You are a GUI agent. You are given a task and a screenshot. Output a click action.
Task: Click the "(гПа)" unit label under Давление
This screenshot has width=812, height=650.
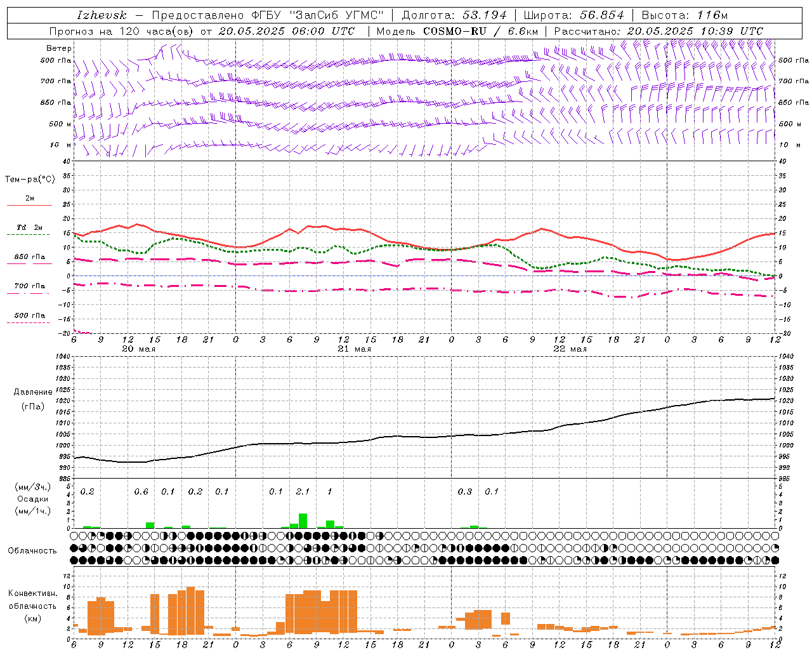(x=32, y=407)
